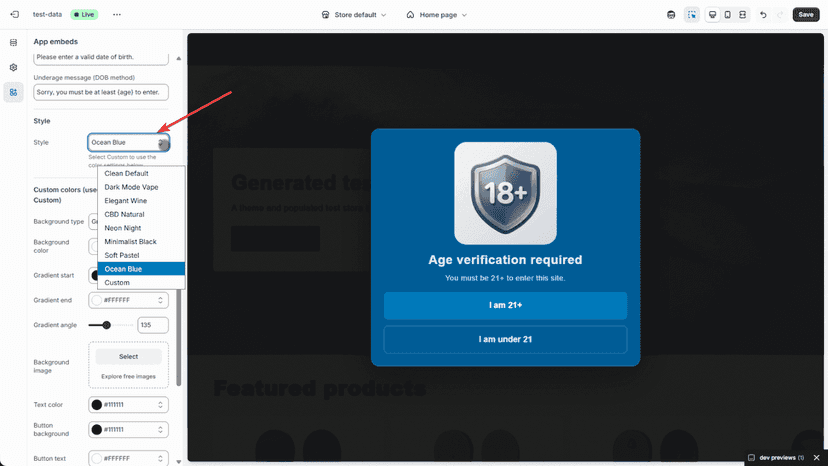Open the Store default dropdown
This screenshot has height=466, width=828.
354,15
